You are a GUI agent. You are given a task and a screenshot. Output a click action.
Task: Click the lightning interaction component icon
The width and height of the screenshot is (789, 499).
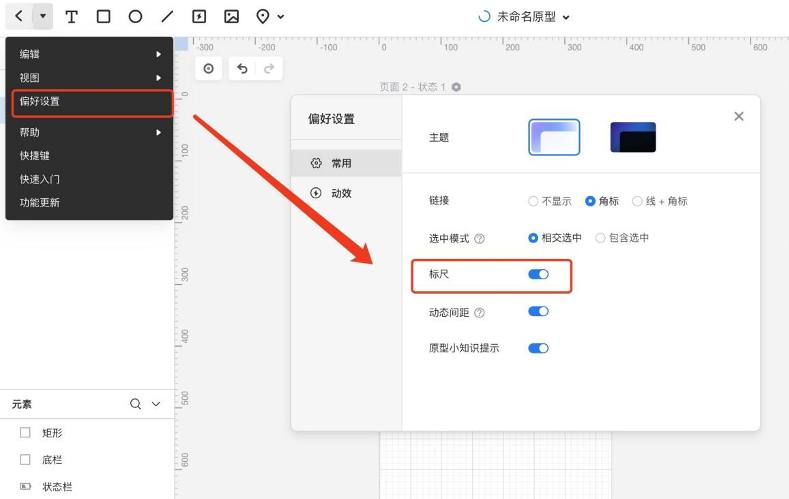(199, 17)
